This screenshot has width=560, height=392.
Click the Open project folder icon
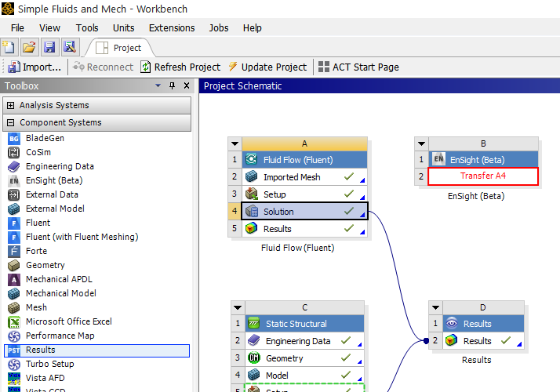[29, 47]
